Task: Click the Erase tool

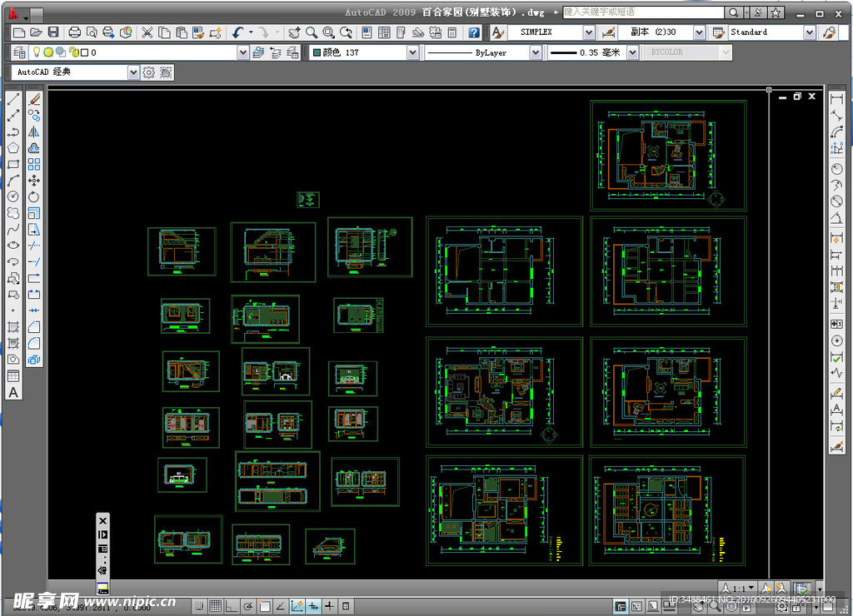Action: pos(34,99)
